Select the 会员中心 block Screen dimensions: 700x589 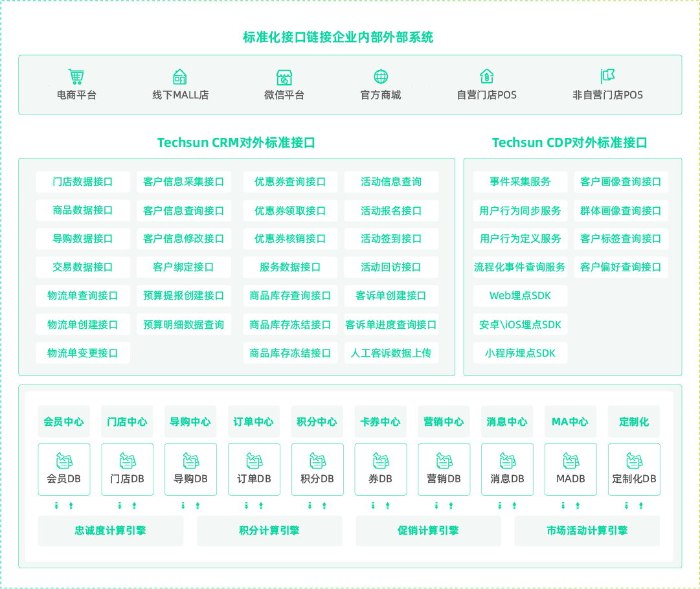(64, 421)
